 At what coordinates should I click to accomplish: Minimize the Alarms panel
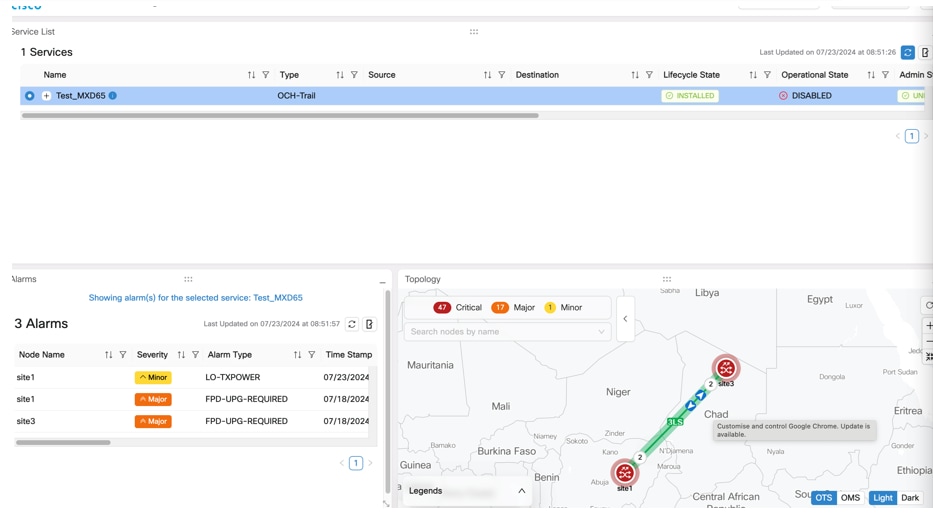383,283
